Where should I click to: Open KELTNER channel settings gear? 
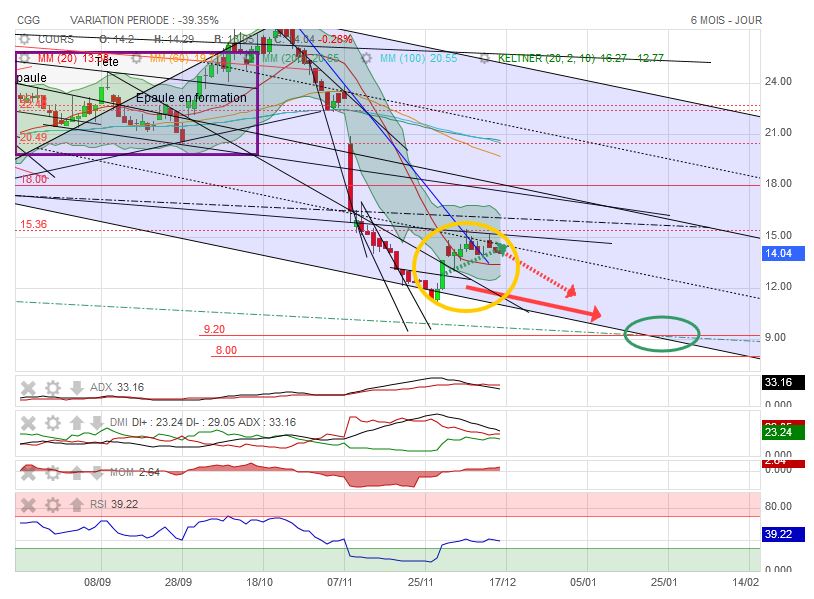pos(484,58)
